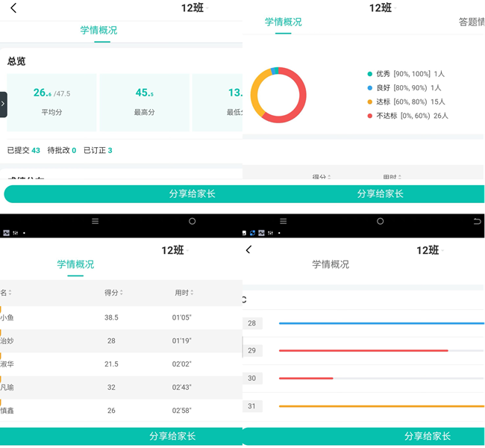
Task: Sort the student list by 用时
Action: (x=183, y=293)
